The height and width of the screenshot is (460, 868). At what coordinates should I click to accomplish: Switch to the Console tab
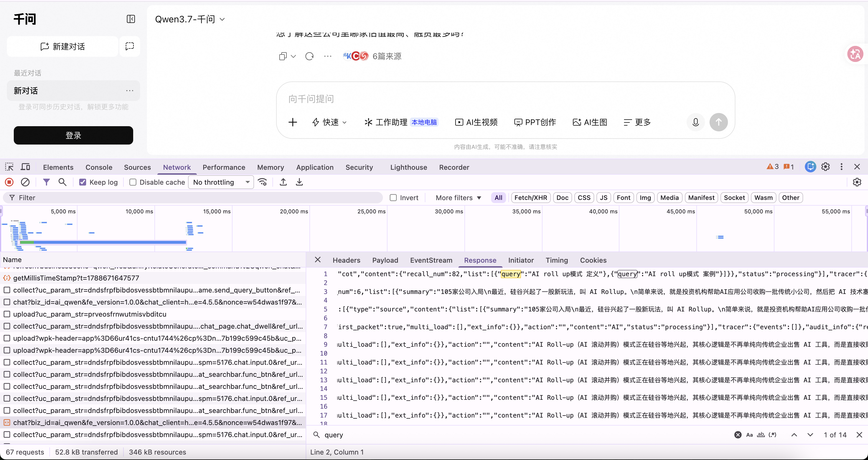click(x=99, y=167)
